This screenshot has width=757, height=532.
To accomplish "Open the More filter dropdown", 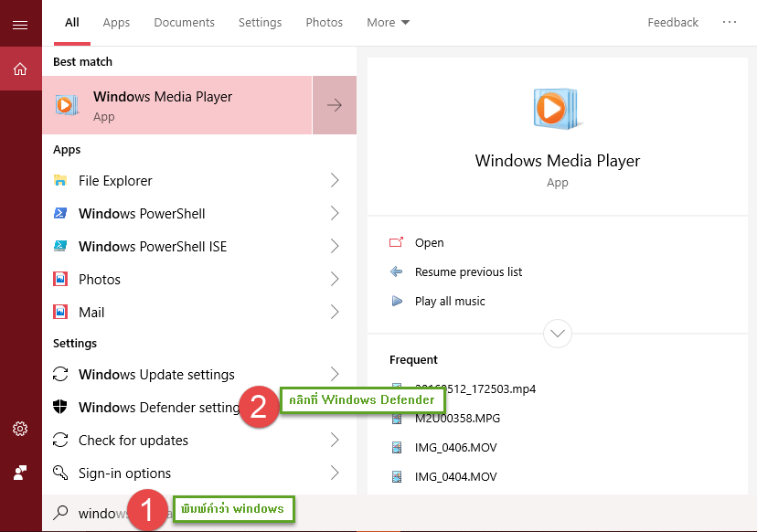I will coord(388,22).
